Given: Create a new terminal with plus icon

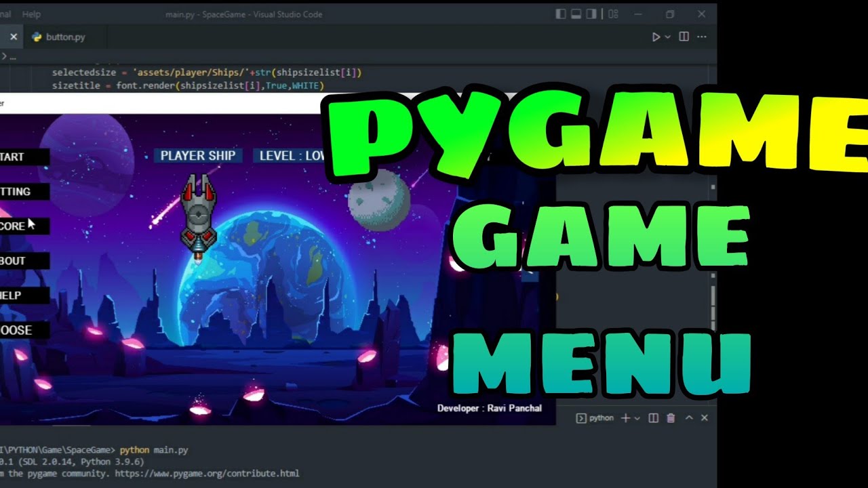Looking at the screenshot, I should pos(626,418).
